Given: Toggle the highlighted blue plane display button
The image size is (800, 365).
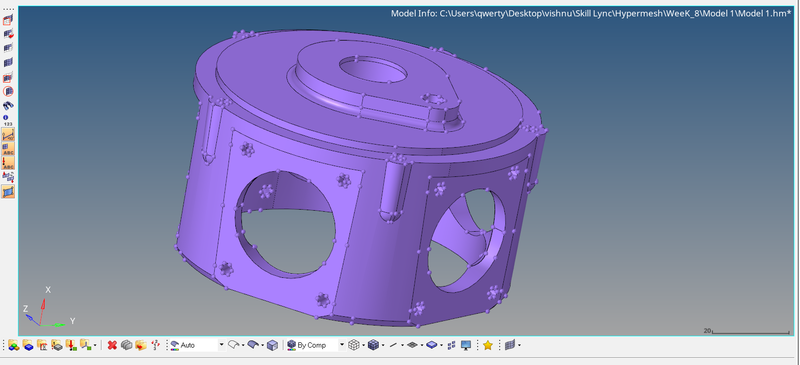Looking at the screenshot, I should point(8,192).
